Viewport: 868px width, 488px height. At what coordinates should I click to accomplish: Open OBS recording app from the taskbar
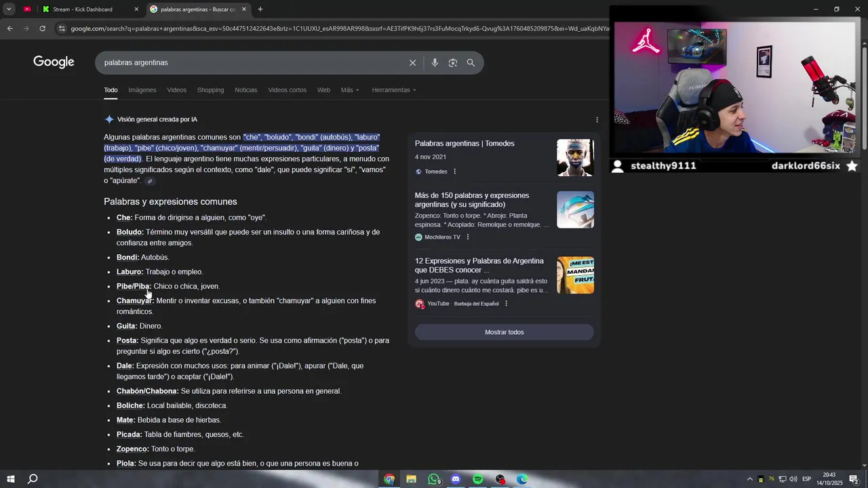coord(500,479)
